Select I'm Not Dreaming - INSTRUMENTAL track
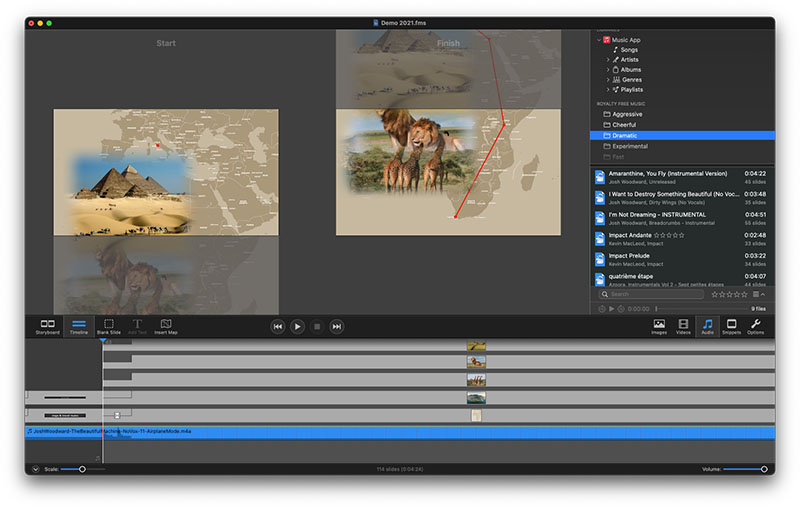The height and width of the screenshot is (508, 800). (x=682, y=218)
